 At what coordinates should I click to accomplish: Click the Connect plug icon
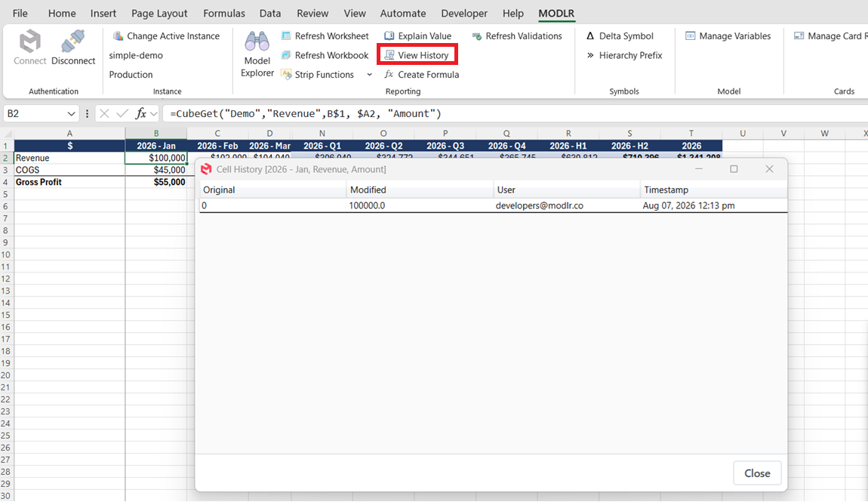pos(30,41)
